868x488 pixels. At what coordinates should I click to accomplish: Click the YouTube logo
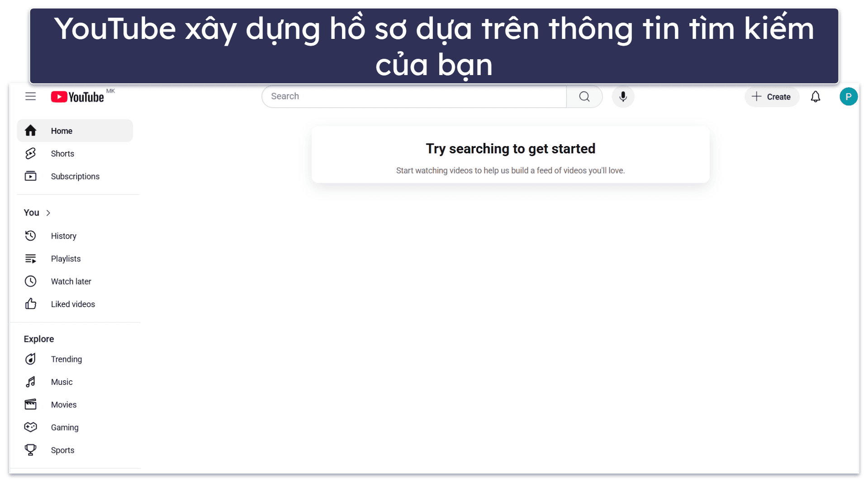coord(77,97)
